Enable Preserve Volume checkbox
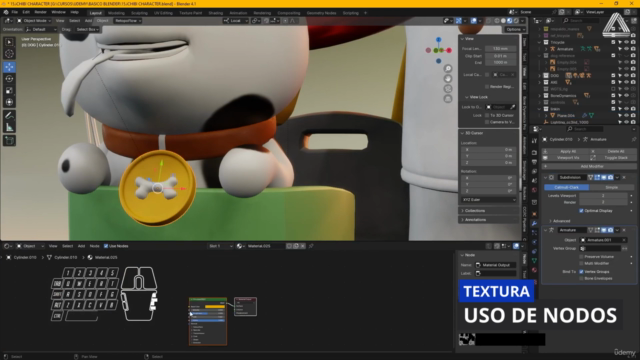Image resolution: width=640 pixels, height=360 pixels. tap(581, 257)
